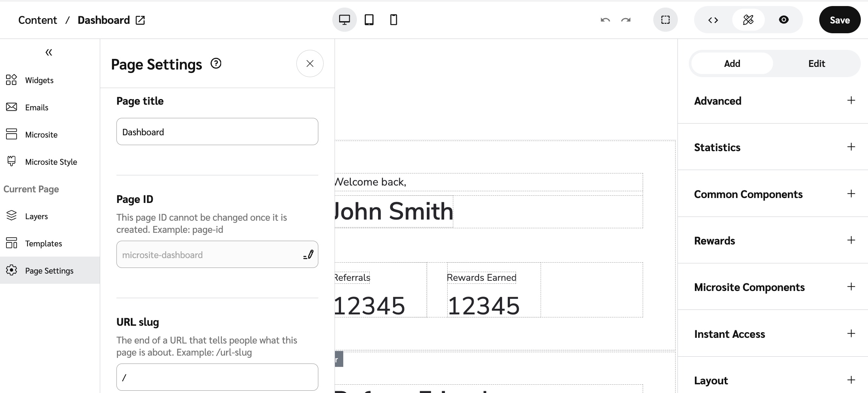
Task: Switch to mobile device preview
Action: point(394,20)
